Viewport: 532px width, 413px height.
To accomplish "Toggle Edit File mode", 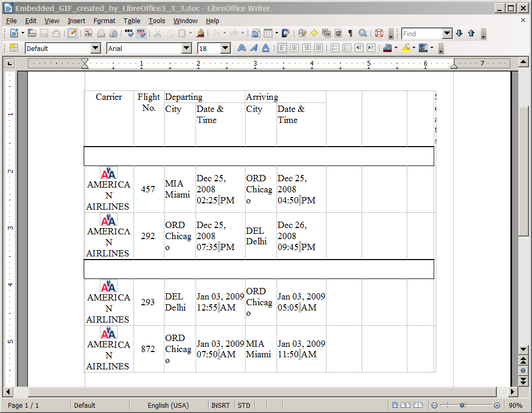I will [72, 33].
